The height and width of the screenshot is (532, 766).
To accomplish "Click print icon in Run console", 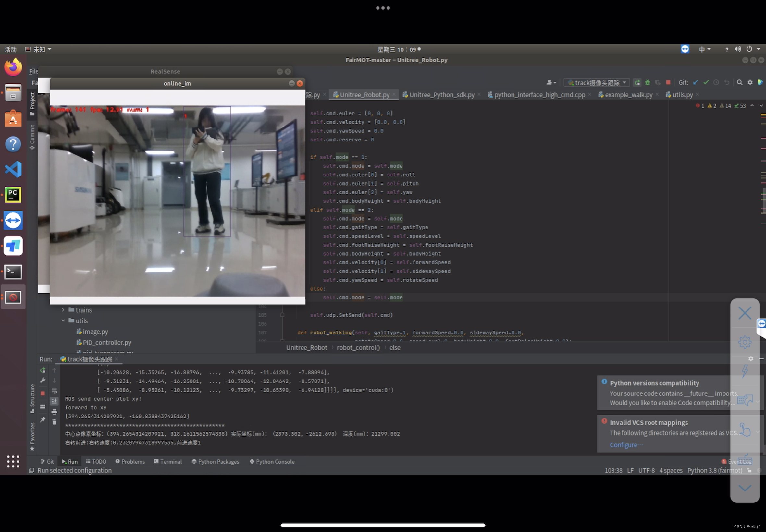I will [54, 412].
